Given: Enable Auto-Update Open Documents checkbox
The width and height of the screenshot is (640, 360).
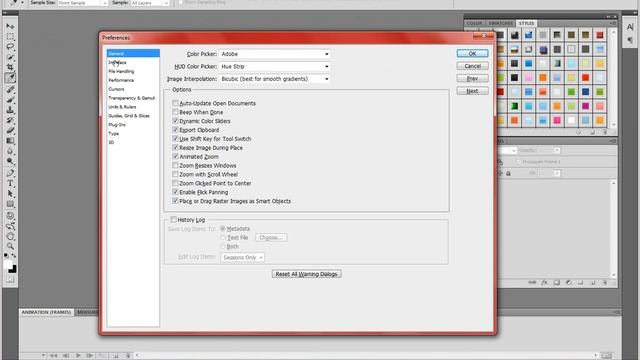Looking at the screenshot, I should pyautogui.click(x=175, y=103).
